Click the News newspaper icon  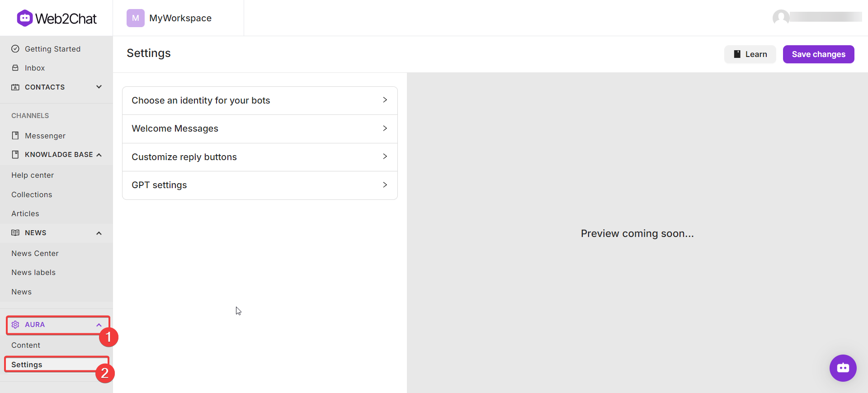[15, 233]
